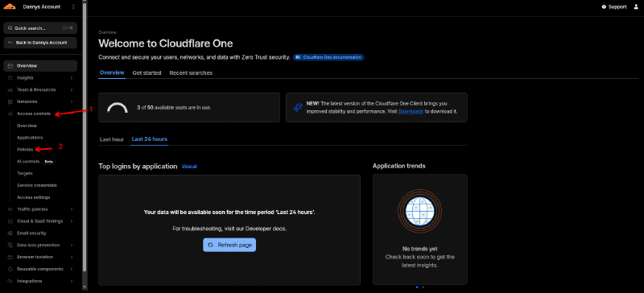Open Service credentials
Viewport: 644px width, 293px height.
tap(37, 185)
